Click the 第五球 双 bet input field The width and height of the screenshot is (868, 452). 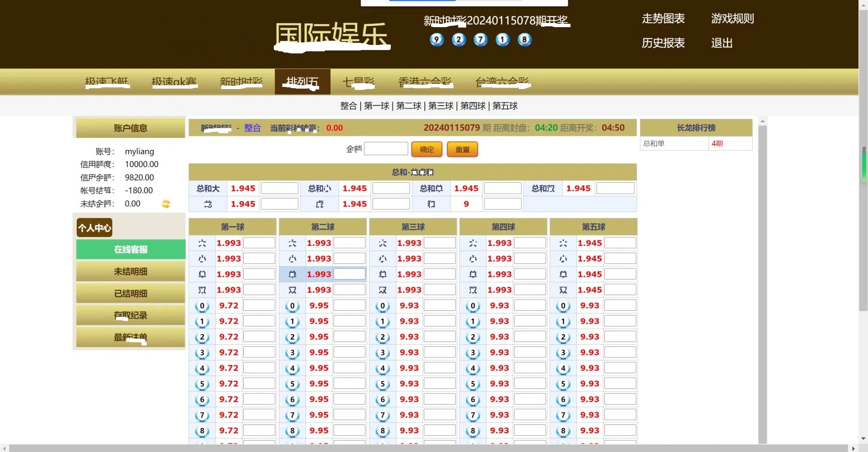click(x=620, y=290)
